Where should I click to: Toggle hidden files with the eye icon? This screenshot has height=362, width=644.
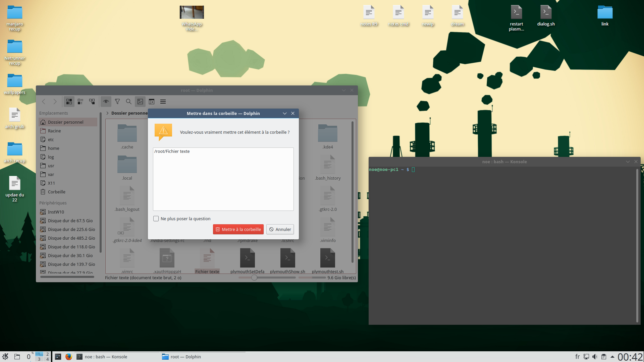pos(106,102)
